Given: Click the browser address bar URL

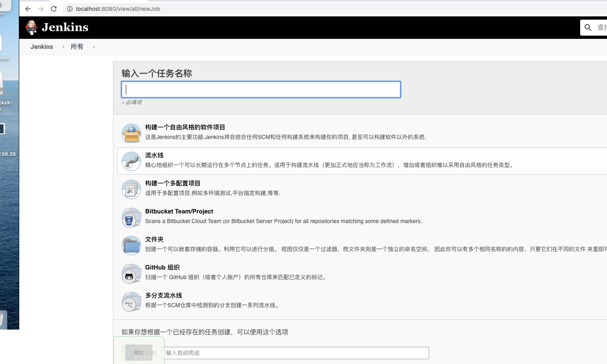Looking at the screenshot, I should click(x=118, y=9).
